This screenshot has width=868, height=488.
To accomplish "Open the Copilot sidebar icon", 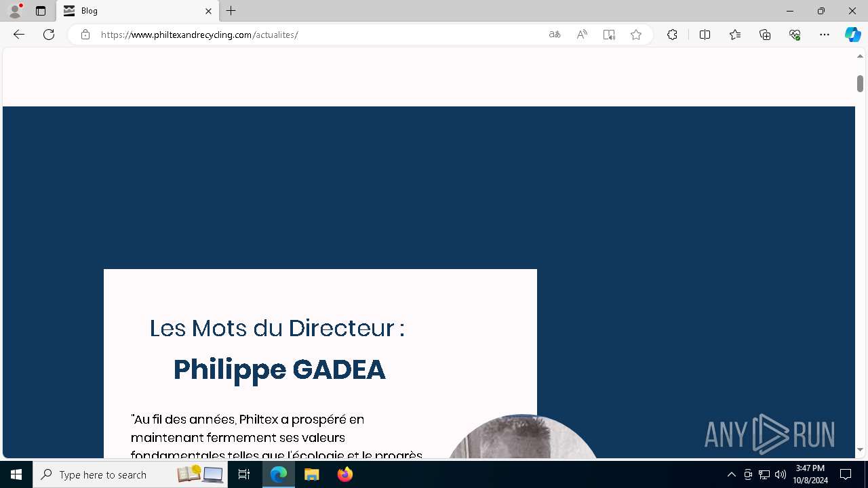I will pyautogui.click(x=852, y=35).
